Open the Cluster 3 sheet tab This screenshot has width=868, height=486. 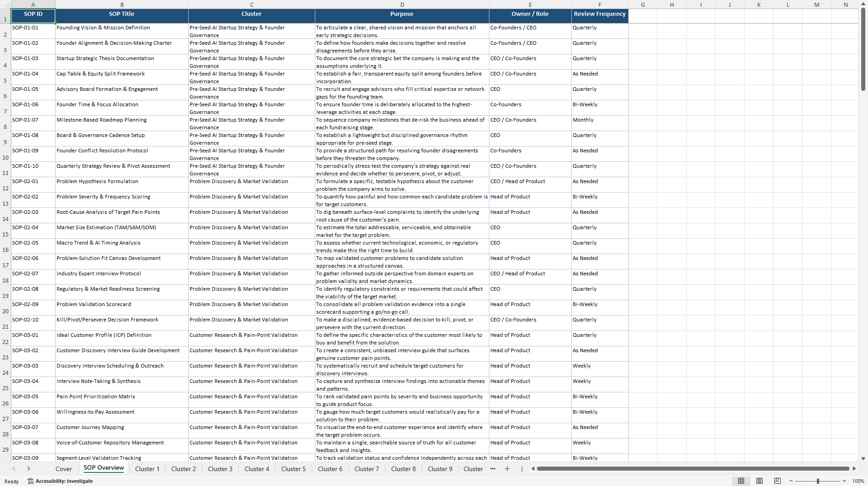pos(220,469)
